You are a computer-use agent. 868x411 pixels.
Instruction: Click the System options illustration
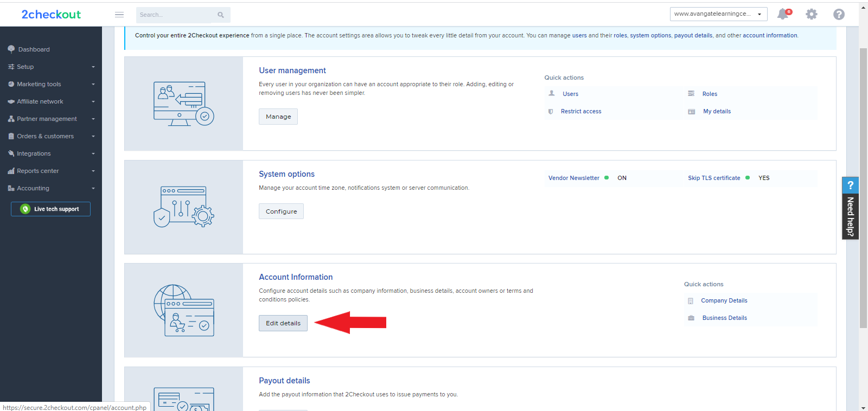183,207
